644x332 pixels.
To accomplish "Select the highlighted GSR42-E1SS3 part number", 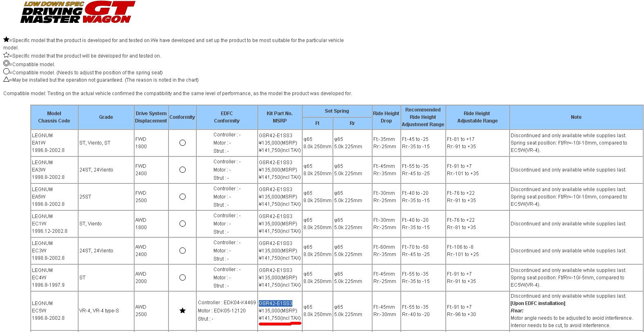I will (276, 303).
